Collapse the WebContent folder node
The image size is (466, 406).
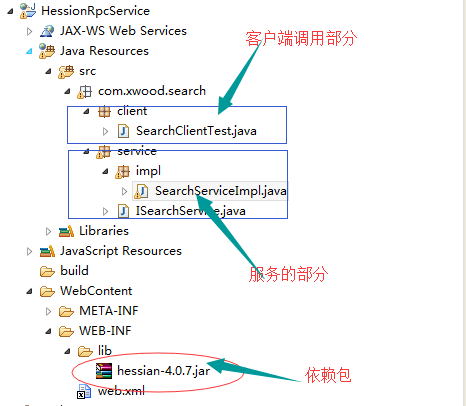pos(29,291)
